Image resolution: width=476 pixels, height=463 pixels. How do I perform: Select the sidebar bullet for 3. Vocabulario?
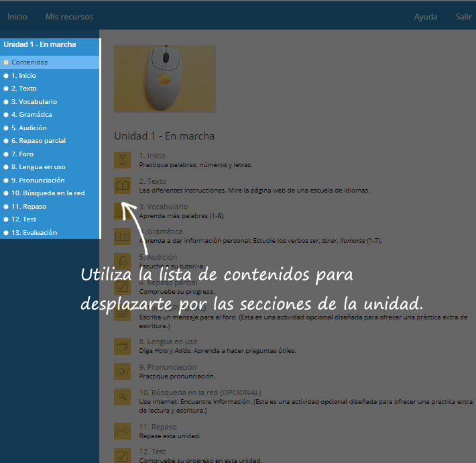[6, 102]
